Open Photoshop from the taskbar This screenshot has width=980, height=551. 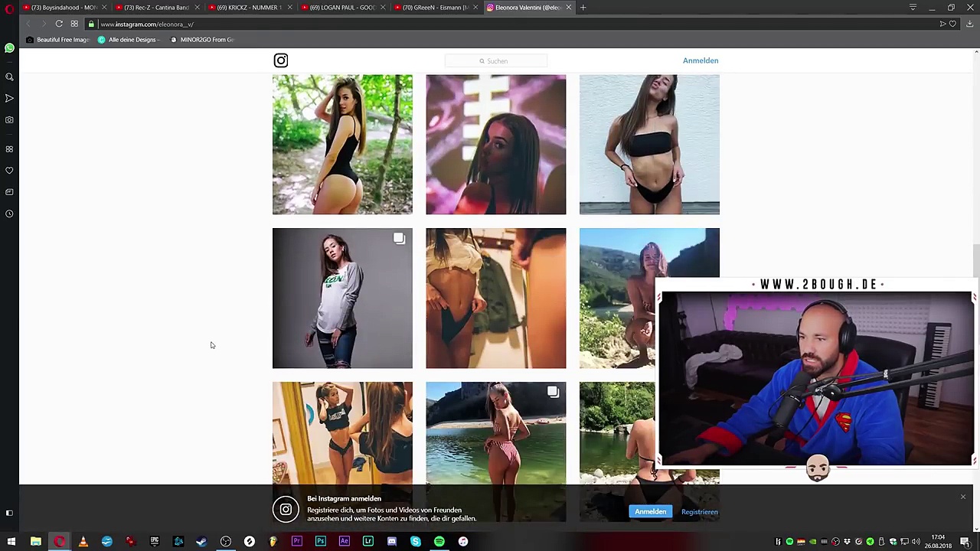click(x=321, y=542)
